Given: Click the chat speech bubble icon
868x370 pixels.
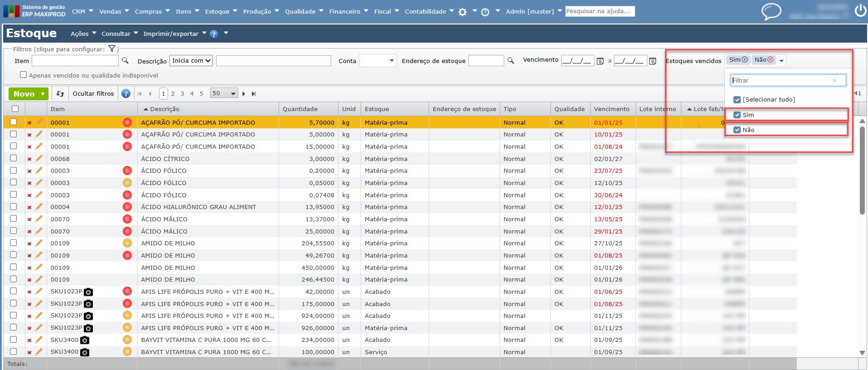Looking at the screenshot, I should pyautogui.click(x=771, y=11).
